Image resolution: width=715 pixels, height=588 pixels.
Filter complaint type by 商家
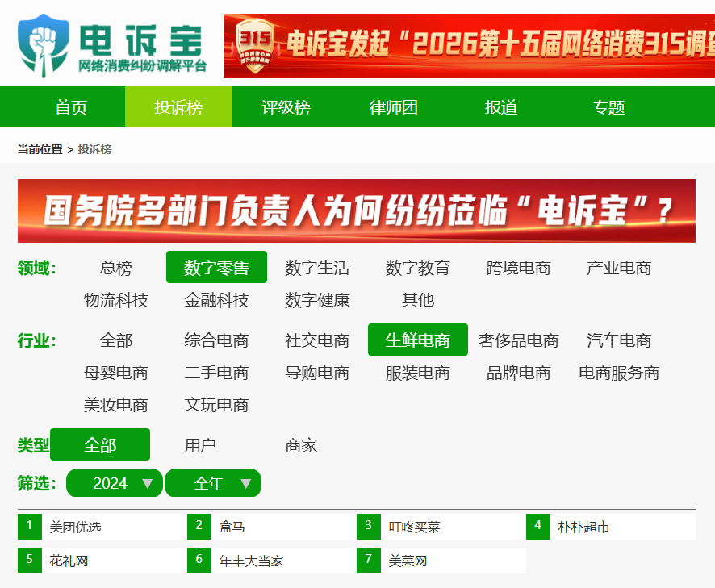(x=301, y=445)
